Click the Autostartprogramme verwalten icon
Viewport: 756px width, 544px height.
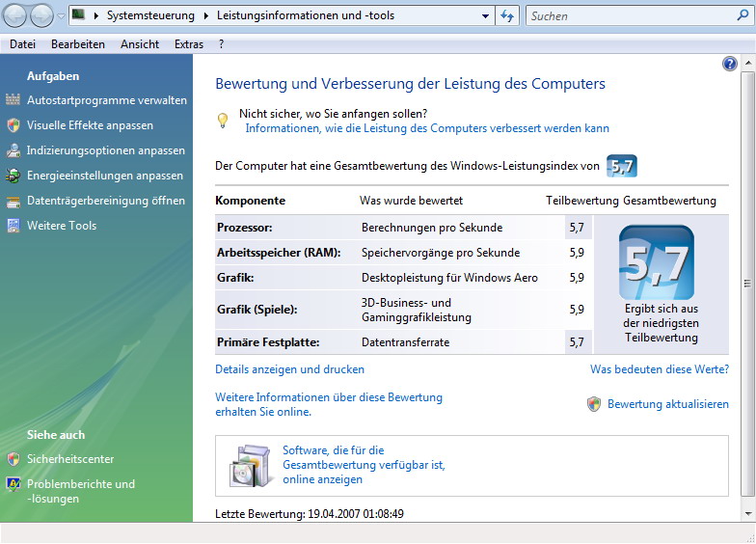[x=13, y=100]
